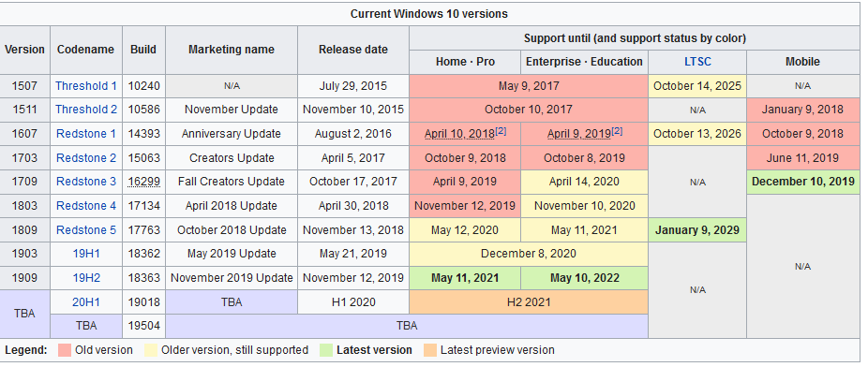Click the green Latest version legend swatch
Viewport: 868px width, 367px height.
pos(325,350)
